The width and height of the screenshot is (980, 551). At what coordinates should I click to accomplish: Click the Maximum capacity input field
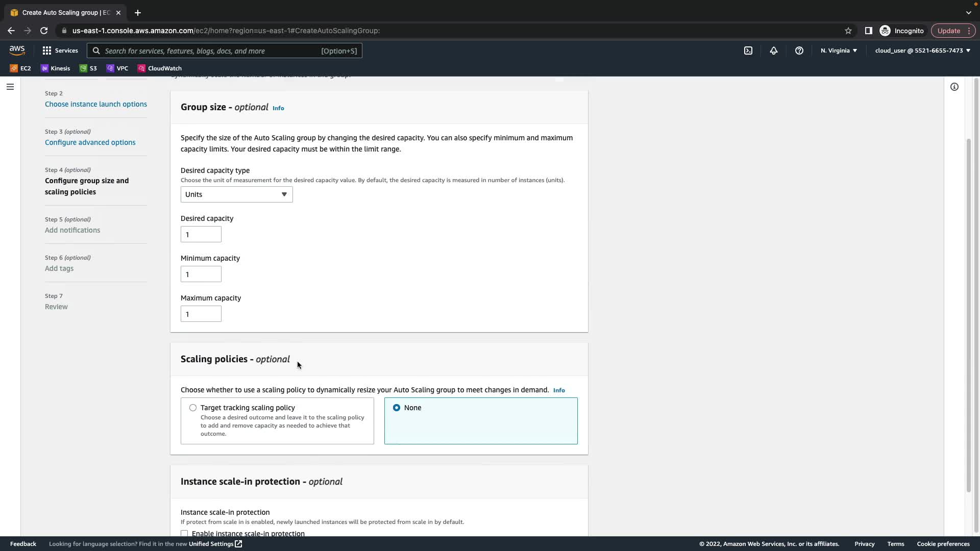tap(201, 314)
